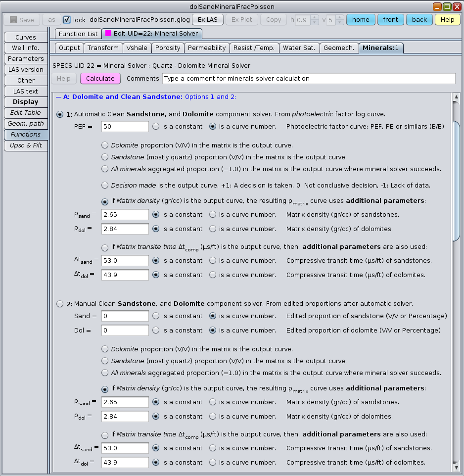Click option 1 ρsand value field 2.65

tap(125, 215)
